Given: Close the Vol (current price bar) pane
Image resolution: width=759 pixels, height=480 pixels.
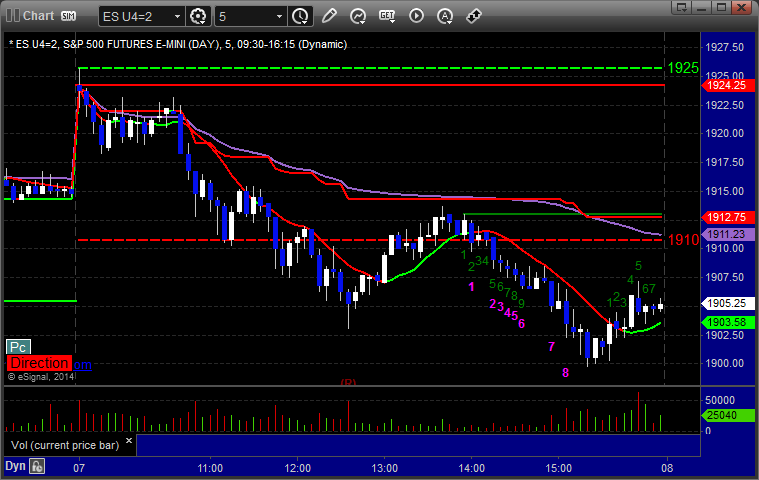Looking at the screenshot, I should pyautogui.click(x=129, y=440).
